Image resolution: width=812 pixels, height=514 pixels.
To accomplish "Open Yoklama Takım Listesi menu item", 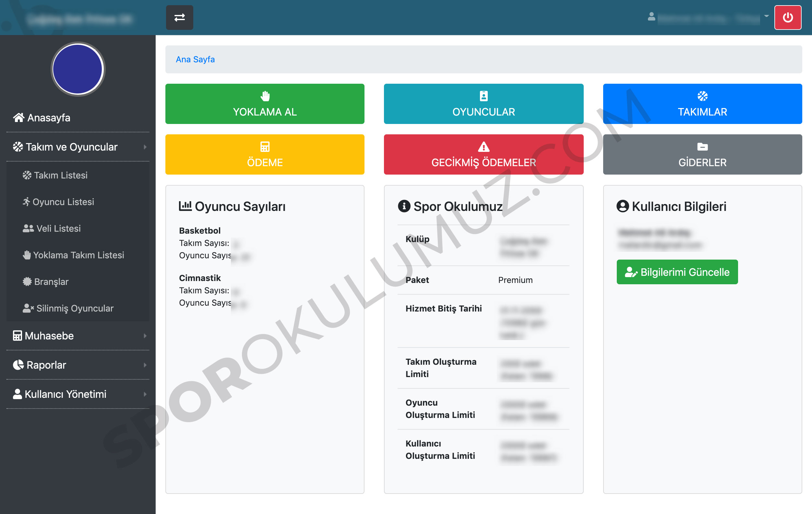I will (78, 255).
